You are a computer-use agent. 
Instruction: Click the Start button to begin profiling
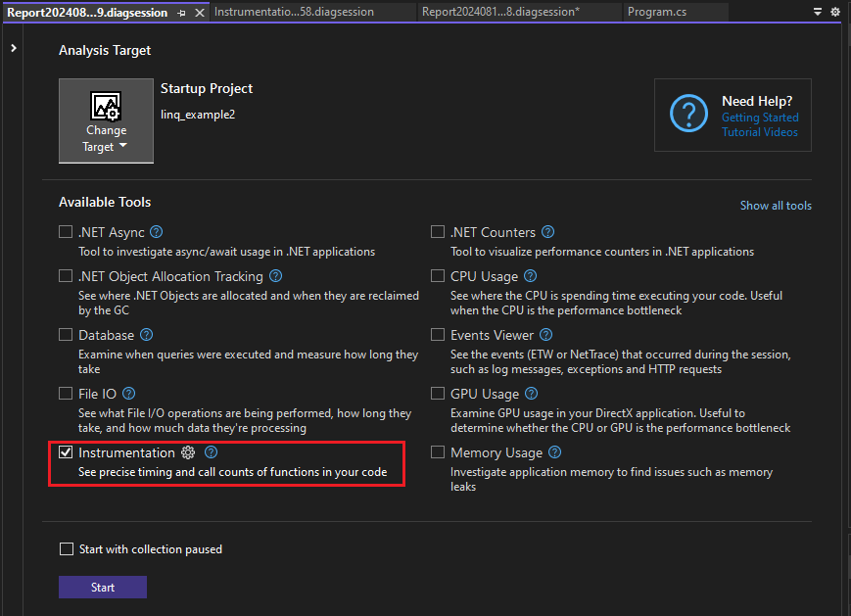[x=102, y=587]
